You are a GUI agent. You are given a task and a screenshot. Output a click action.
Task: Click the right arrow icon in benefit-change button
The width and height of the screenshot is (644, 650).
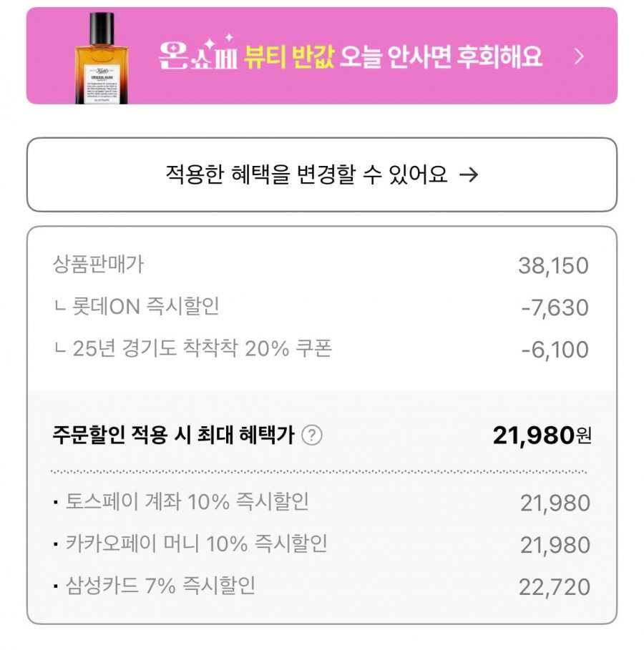(469, 175)
